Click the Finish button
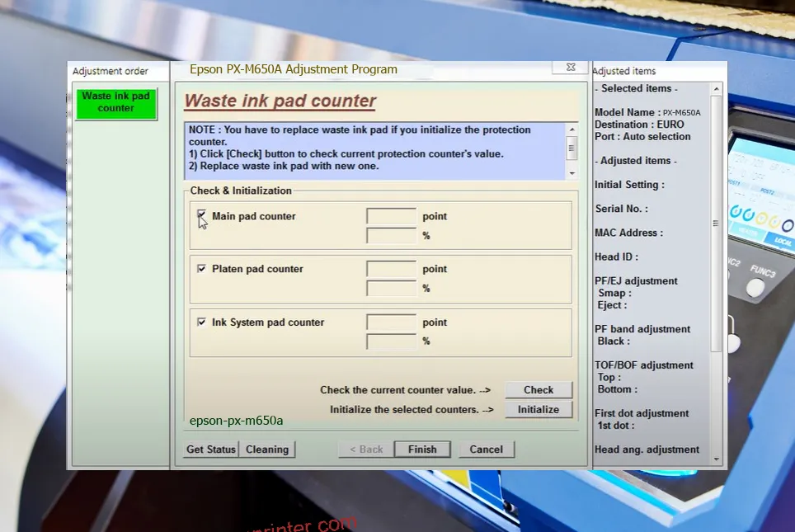This screenshot has width=795, height=532. [422, 450]
